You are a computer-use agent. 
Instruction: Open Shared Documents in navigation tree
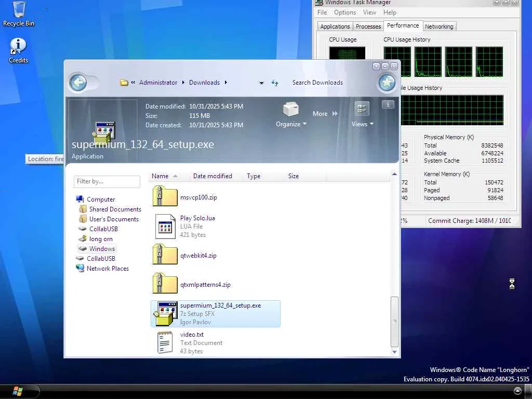click(115, 209)
